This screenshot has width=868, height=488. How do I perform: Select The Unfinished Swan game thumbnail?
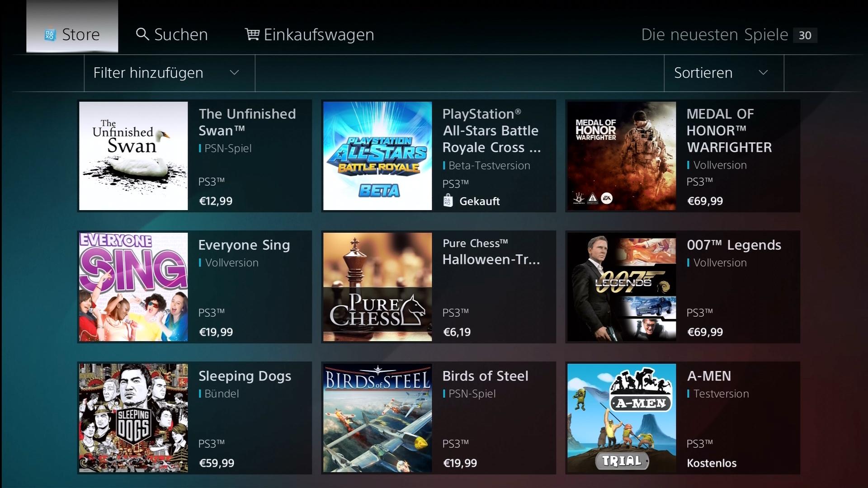tap(133, 155)
